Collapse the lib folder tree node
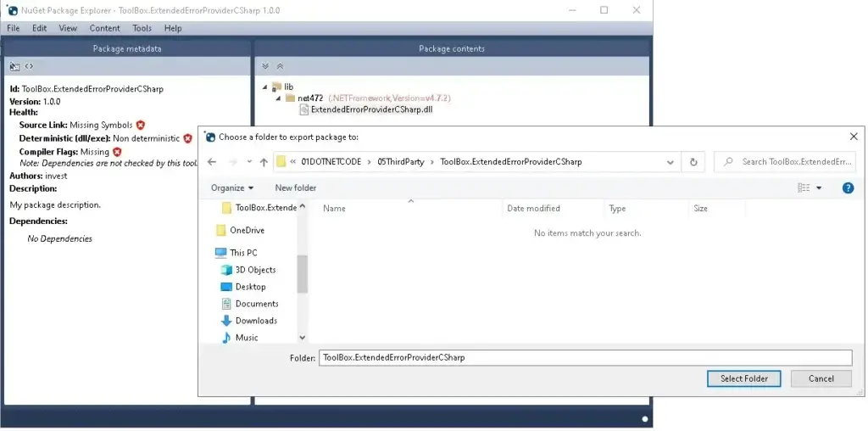Image resolution: width=868 pixels, height=431 pixels. pyautogui.click(x=265, y=87)
